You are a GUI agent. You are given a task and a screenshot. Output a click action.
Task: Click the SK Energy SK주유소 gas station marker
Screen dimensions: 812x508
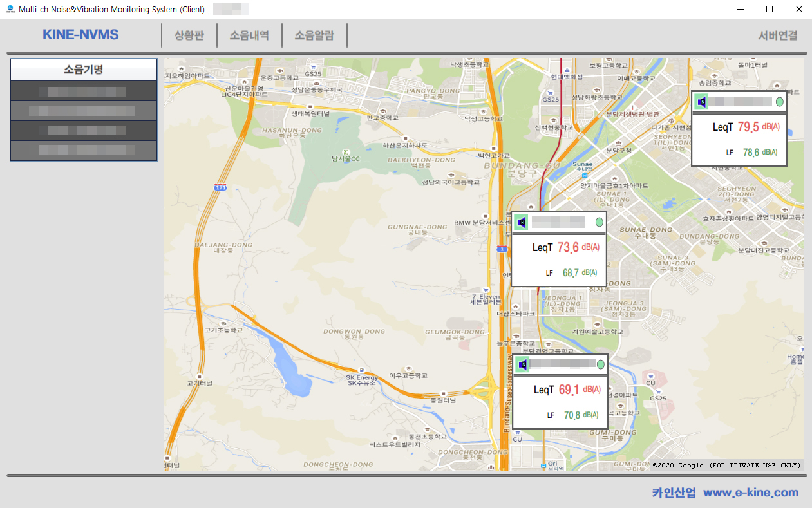pos(361,370)
